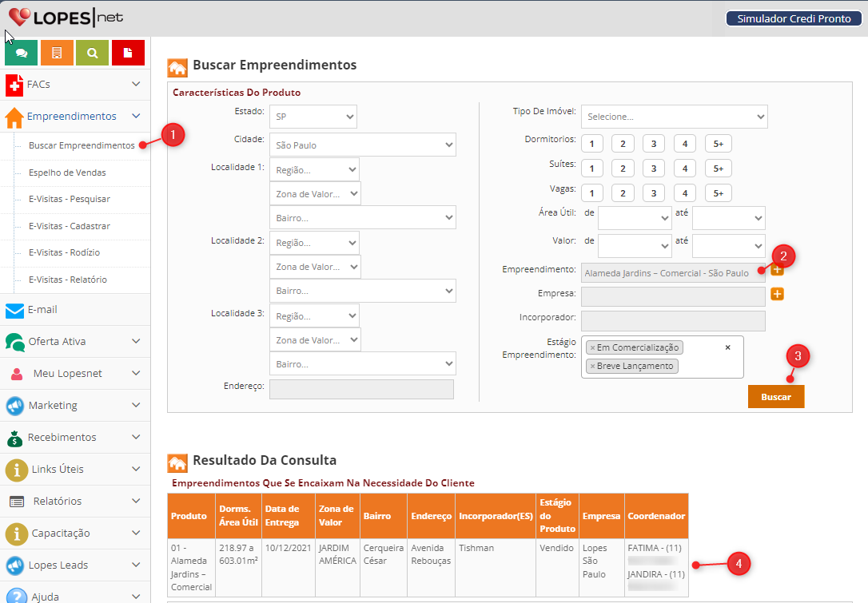Click the plus icon beside Empreendimento field
The height and width of the screenshot is (603, 868).
click(x=777, y=271)
